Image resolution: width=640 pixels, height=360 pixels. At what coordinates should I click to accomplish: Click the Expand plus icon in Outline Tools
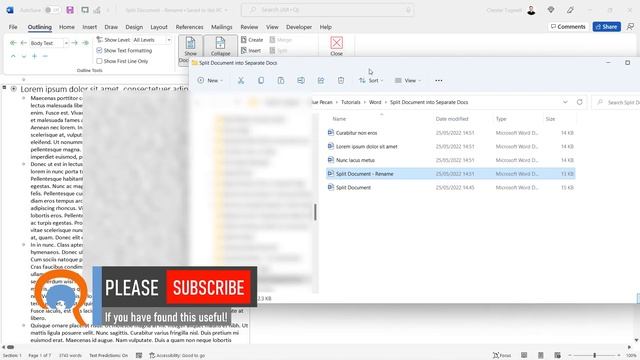(x=34, y=56)
